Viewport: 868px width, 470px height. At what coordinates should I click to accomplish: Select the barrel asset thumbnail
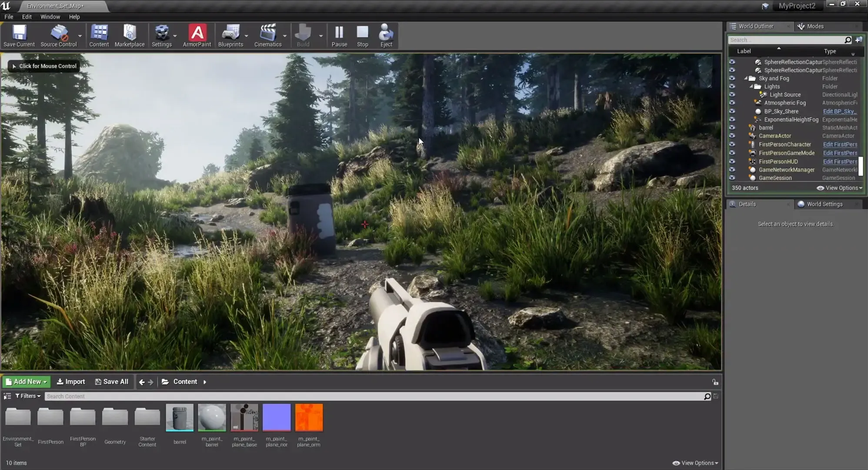[180, 417]
